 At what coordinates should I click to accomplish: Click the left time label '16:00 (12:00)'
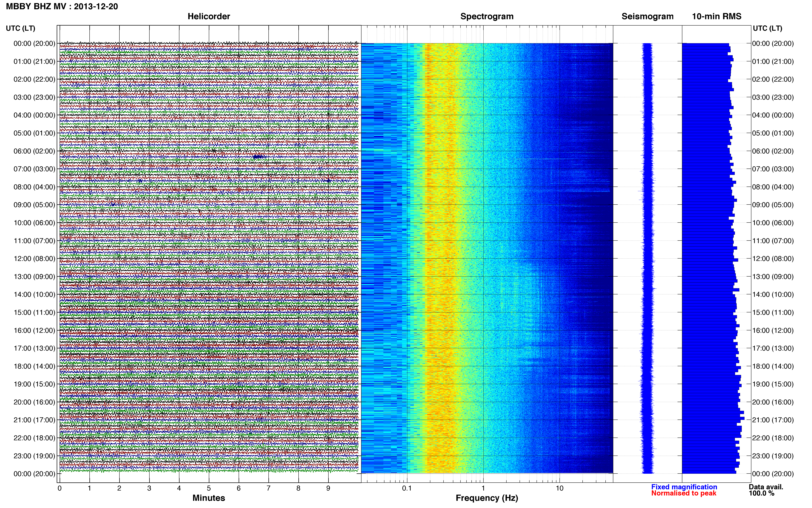tap(34, 330)
